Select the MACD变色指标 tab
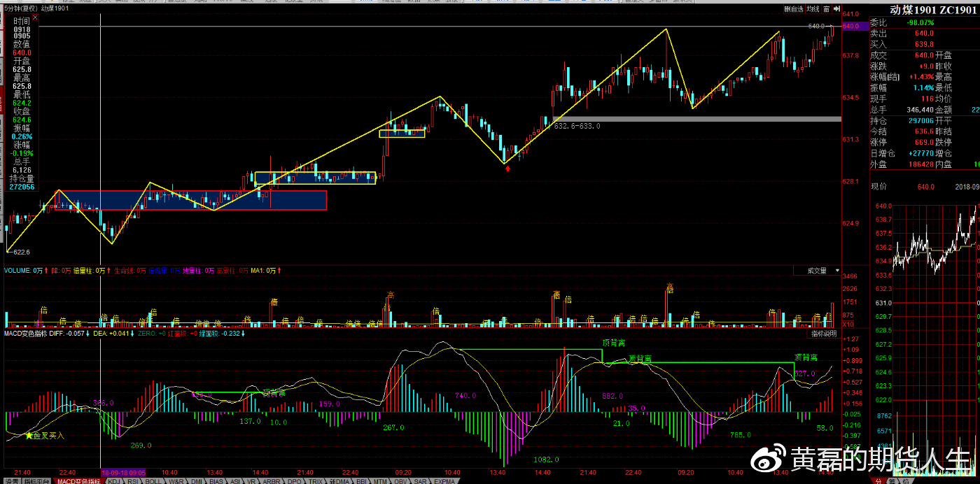980x484 pixels. [78, 481]
